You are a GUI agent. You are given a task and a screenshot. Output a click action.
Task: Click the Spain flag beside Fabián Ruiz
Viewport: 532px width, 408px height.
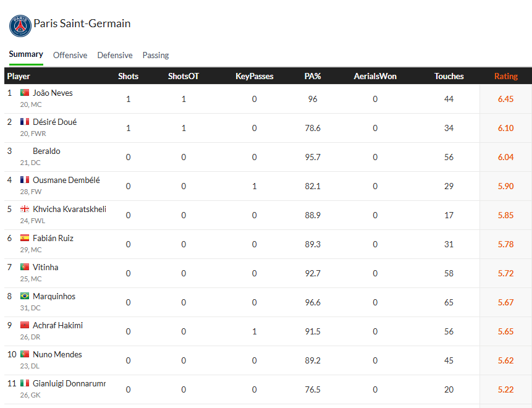[25, 238]
